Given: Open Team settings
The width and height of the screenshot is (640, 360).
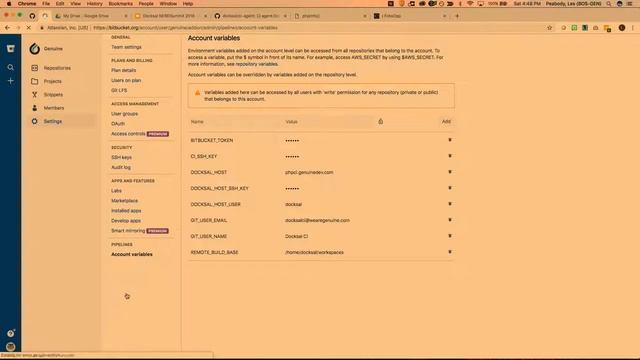Looking at the screenshot, I should pyautogui.click(x=126, y=47).
